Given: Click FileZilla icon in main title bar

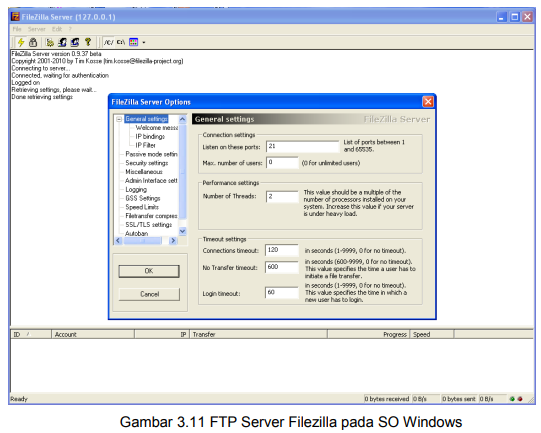Looking at the screenshot, I should click(15, 17).
